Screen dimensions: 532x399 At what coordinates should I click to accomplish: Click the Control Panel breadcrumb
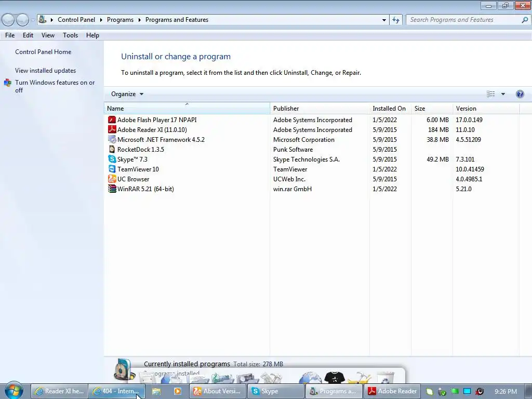point(76,20)
